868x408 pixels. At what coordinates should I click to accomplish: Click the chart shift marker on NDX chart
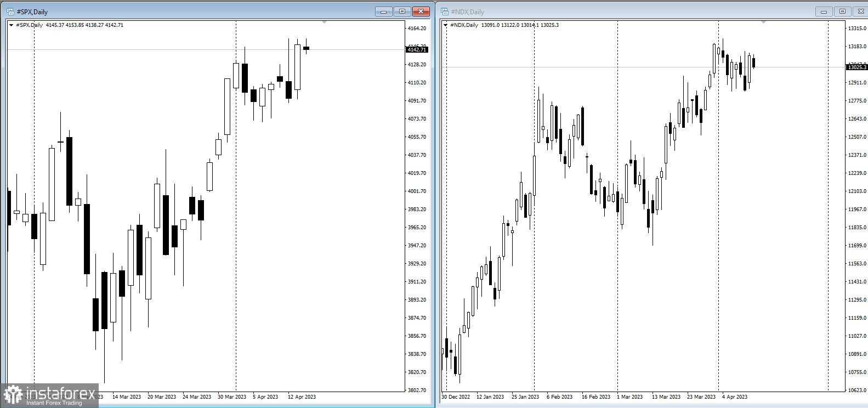point(764,22)
